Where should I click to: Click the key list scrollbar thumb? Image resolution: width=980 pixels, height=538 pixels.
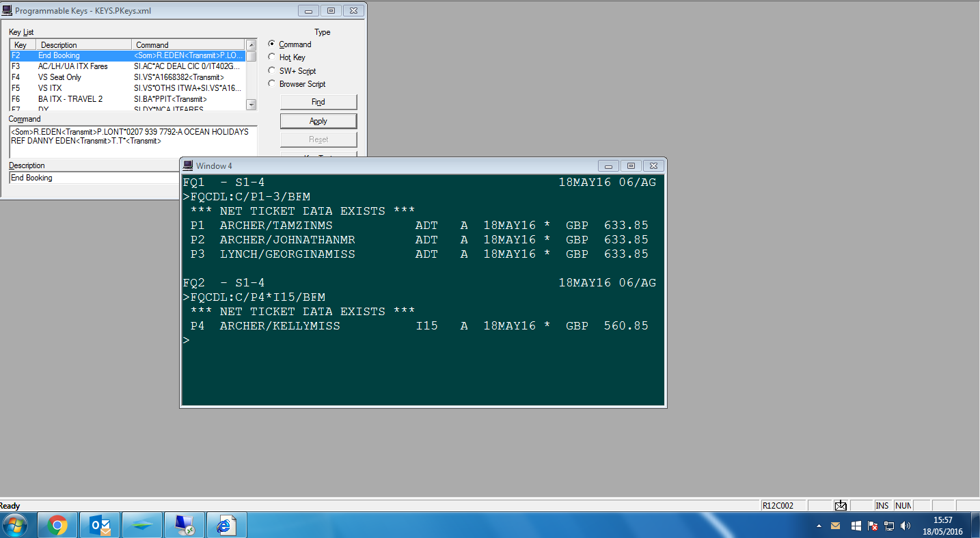(x=251, y=56)
